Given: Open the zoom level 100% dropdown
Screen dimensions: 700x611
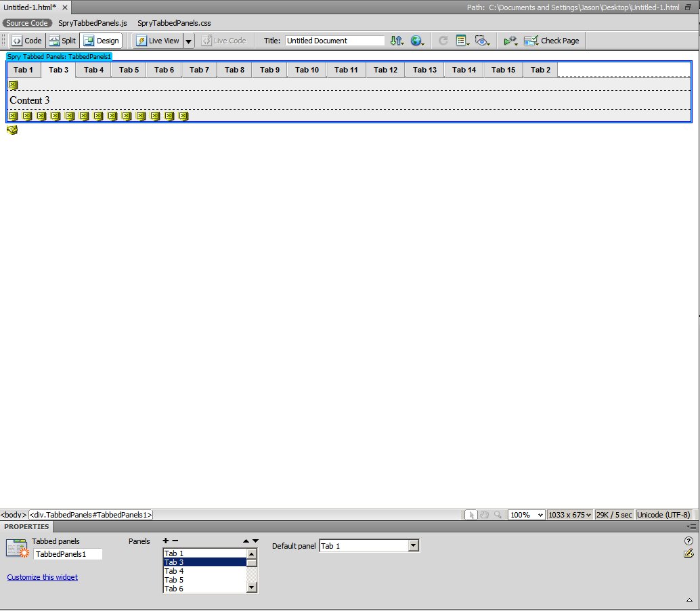Looking at the screenshot, I should (527, 515).
